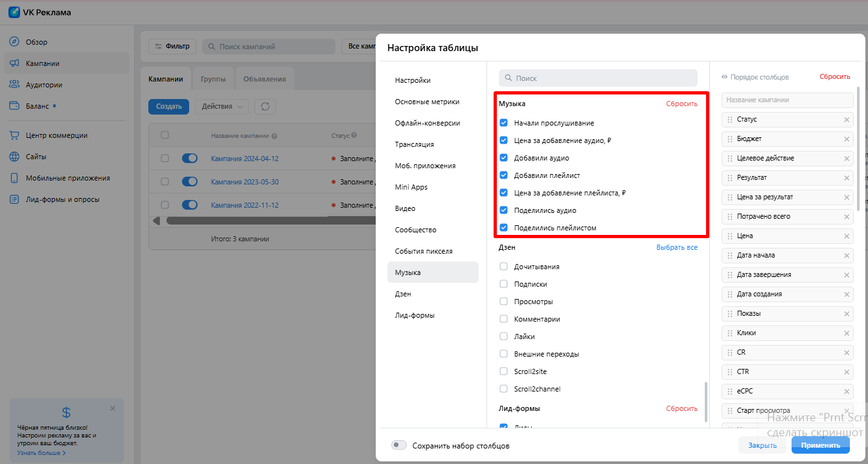Enable the Дочитывания checkbox
The height and width of the screenshot is (464, 868).
pos(503,267)
